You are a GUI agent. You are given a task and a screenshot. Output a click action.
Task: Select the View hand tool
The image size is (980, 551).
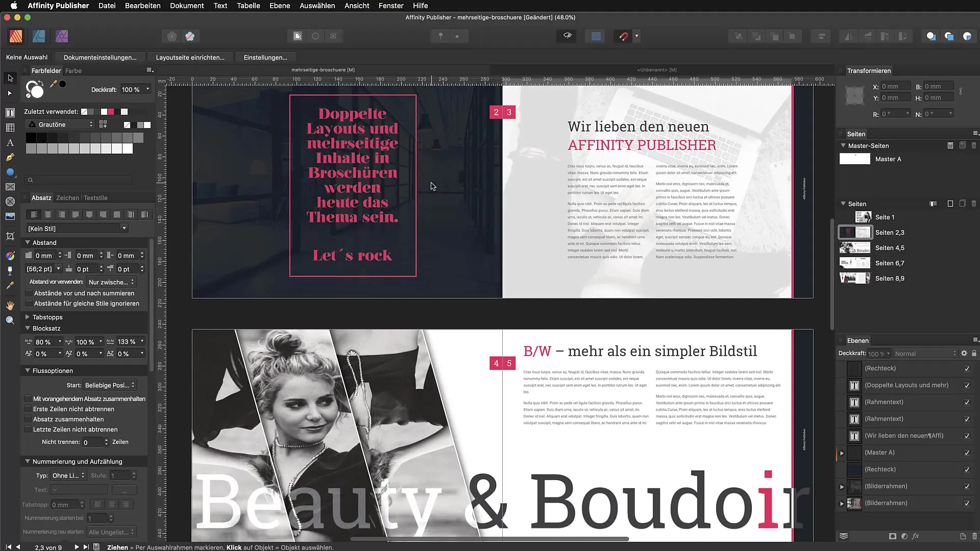10,305
